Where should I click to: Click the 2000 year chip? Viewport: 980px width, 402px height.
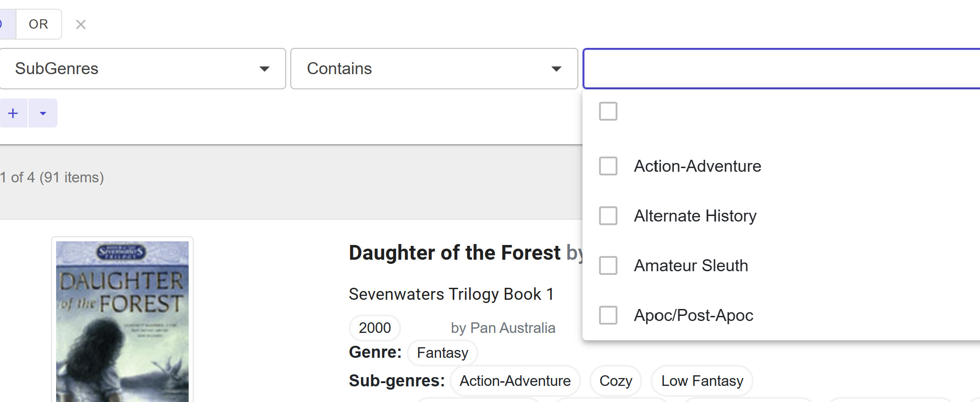tap(375, 328)
